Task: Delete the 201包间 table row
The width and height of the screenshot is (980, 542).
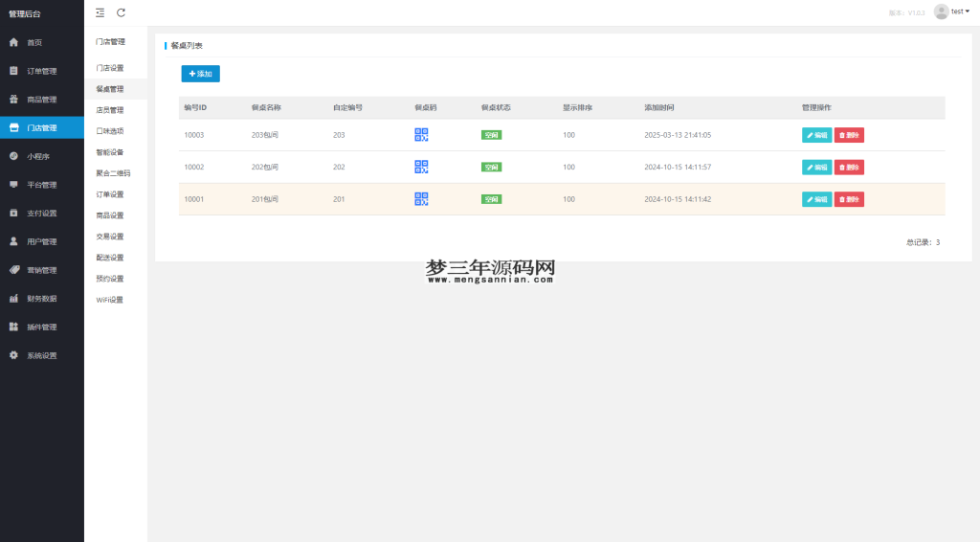Action: tap(850, 199)
